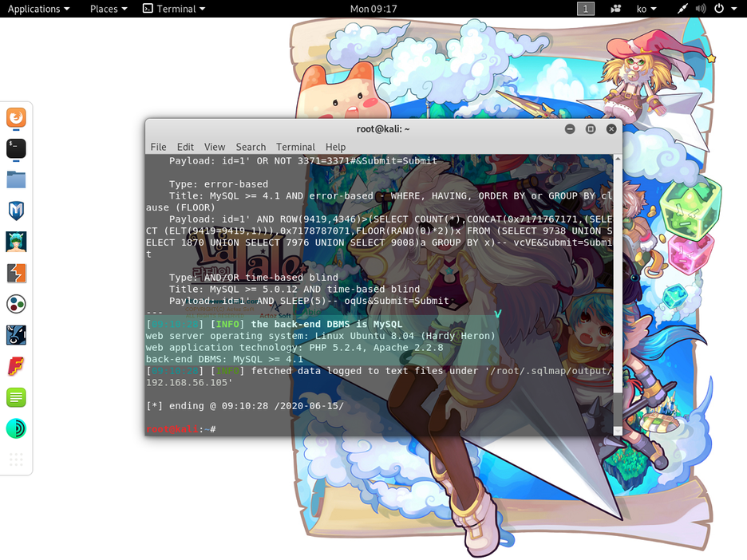747x560 pixels.
Task: Click the 'Title: MySQL >= 5.0.12' line
Action: point(294,289)
